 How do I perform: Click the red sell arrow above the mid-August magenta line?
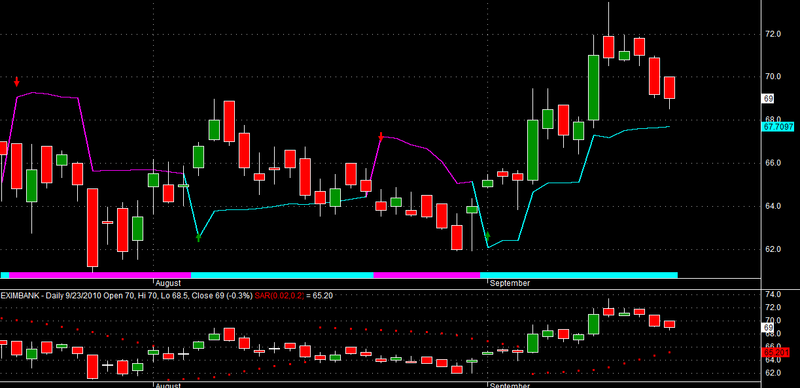381,136
